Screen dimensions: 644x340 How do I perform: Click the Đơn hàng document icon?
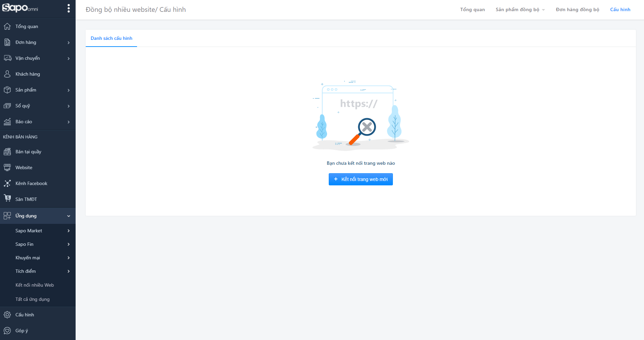(7, 42)
